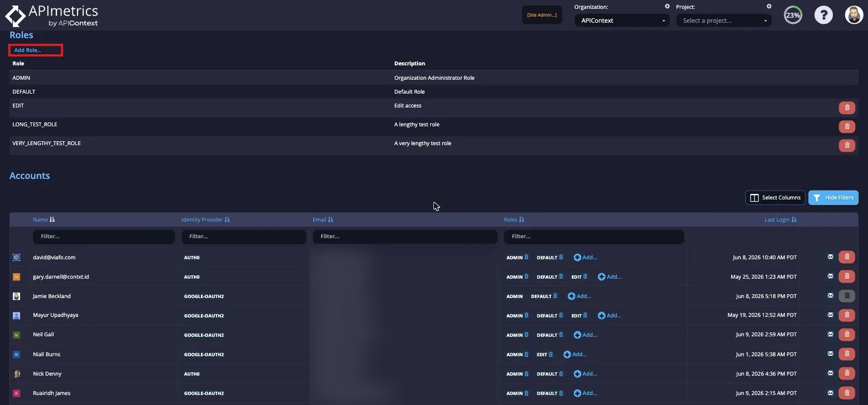Sort accounts by Roles column
868x405 pixels.
[x=514, y=219]
